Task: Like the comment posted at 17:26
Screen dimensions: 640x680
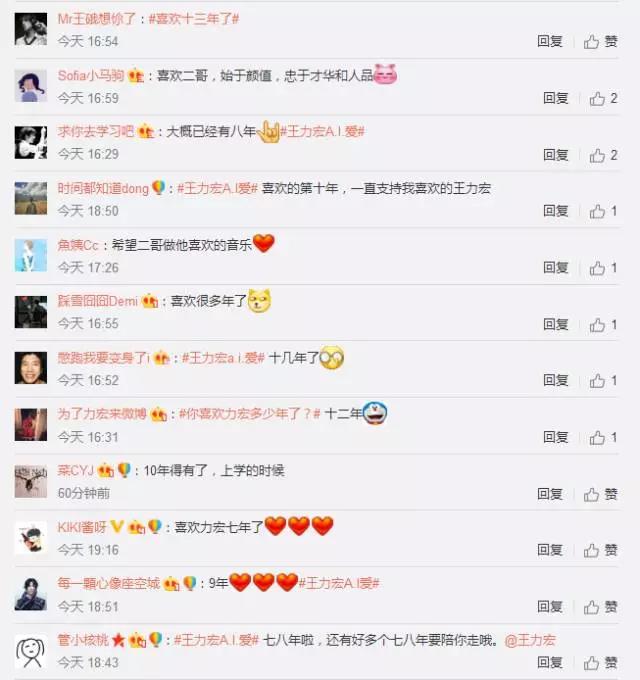Action: [603, 268]
